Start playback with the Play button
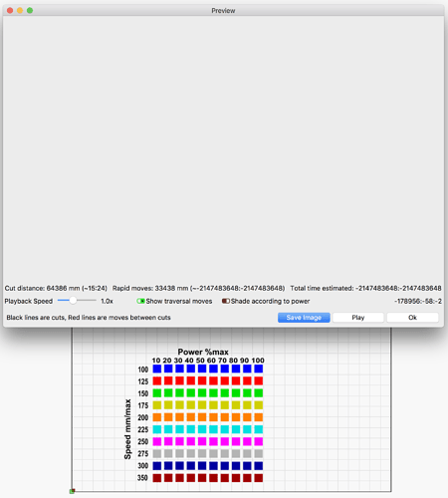 click(358, 318)
